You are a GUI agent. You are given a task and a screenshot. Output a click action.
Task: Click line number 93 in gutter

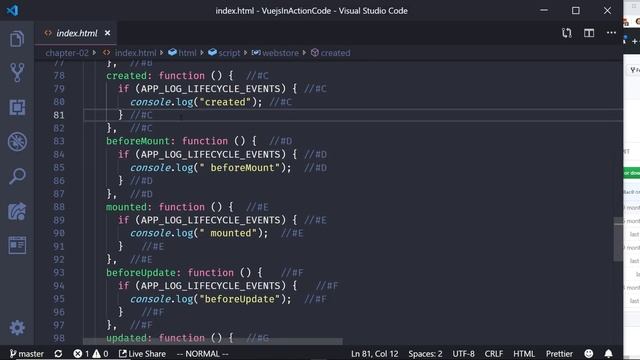click(x=59, y=273)
